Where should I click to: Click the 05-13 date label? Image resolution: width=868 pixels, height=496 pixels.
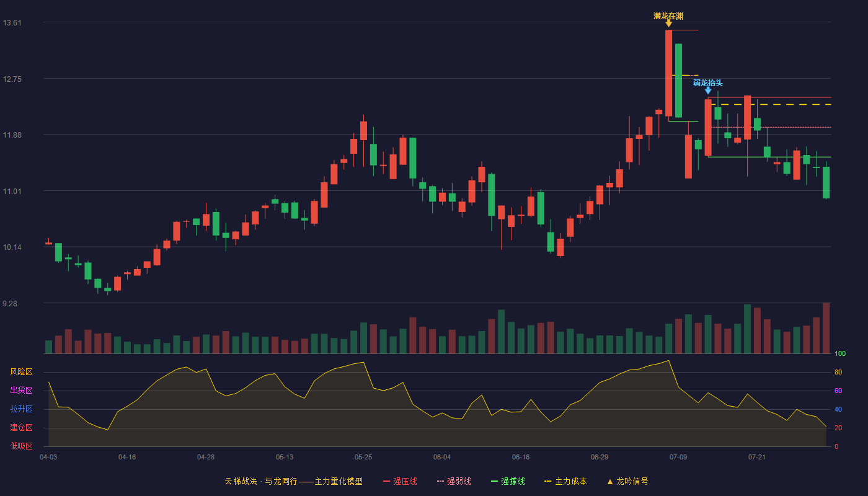[285, 457]
